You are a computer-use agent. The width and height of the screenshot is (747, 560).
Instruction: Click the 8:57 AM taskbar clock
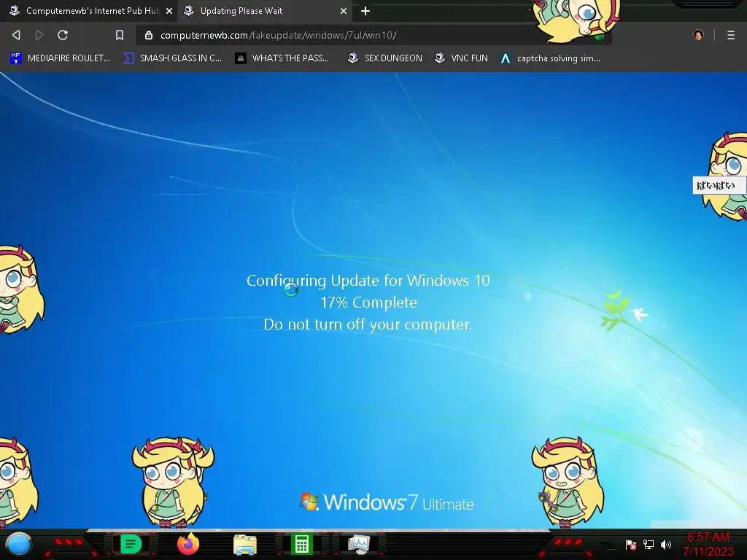708,544
